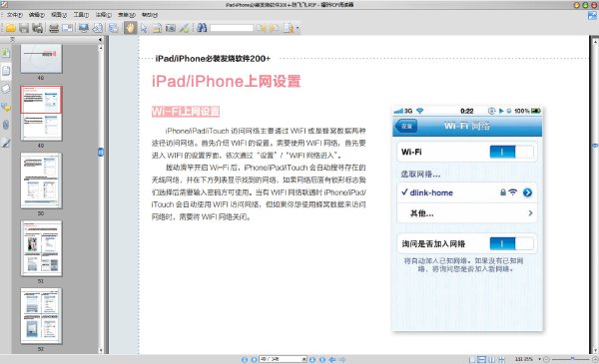This screenshot has width=599, height=364.
Task: Open the bookmarks panel sidebar icon
Action: click(x=6, y=52)
